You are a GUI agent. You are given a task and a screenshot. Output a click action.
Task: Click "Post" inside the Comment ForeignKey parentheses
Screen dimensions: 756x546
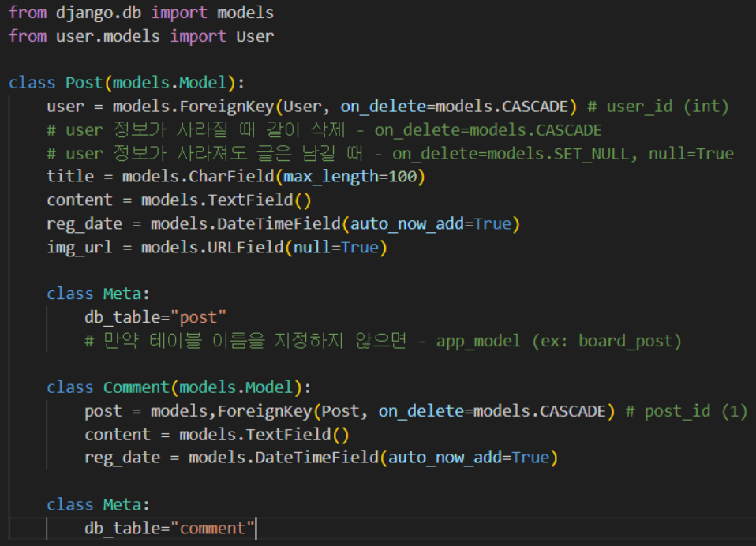(340, 411)
